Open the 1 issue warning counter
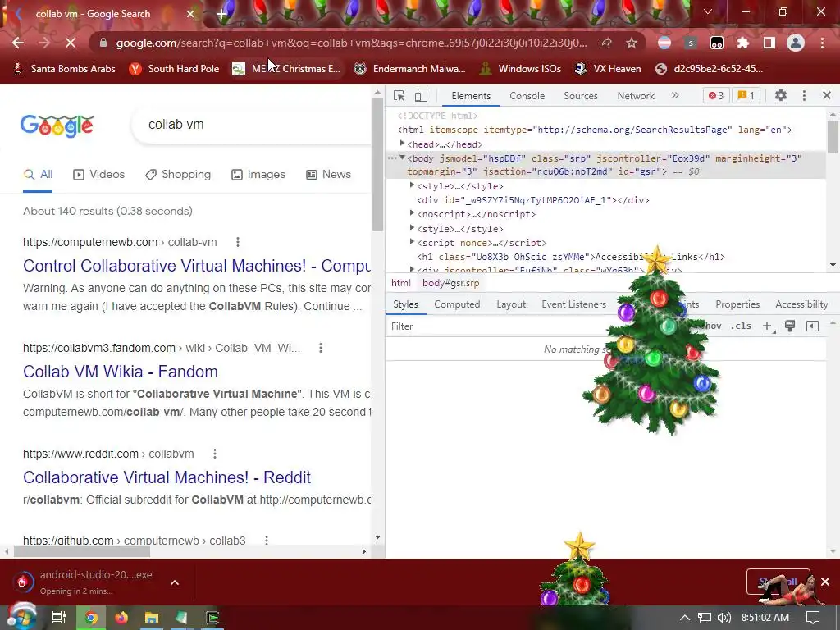 746,95
